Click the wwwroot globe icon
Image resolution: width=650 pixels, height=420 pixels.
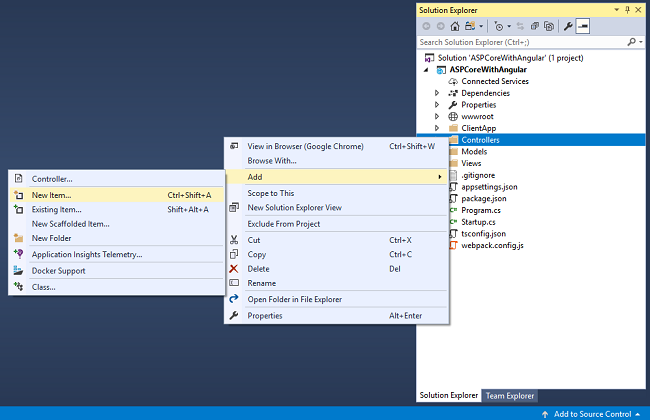coord(453,117)
